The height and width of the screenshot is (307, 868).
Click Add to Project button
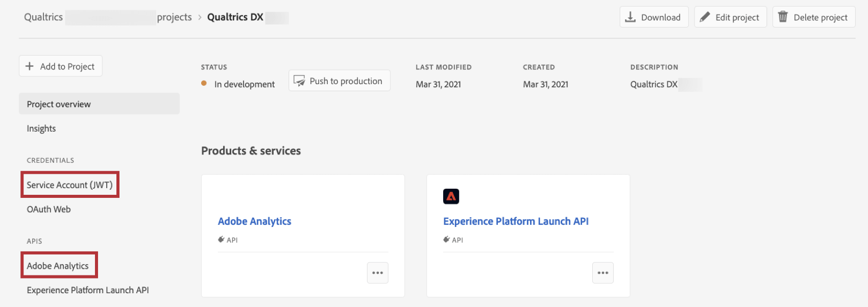tap(61, 66)
